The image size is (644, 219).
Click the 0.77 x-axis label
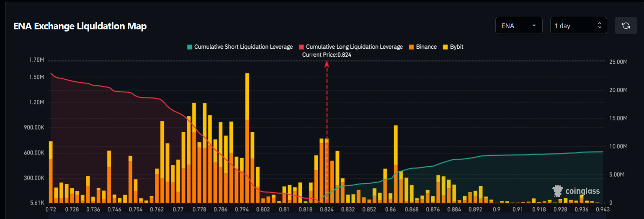point(178,209)
